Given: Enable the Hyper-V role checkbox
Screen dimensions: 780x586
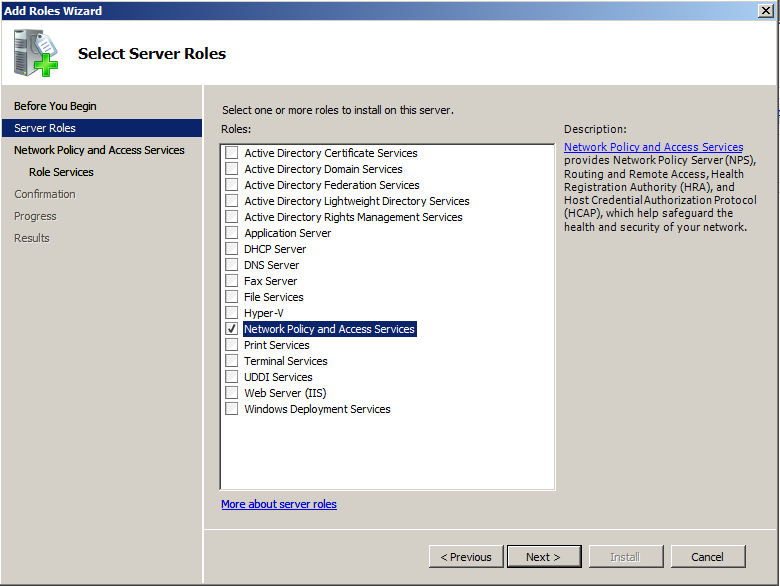Looking at the screenshot, I should 231,312.
